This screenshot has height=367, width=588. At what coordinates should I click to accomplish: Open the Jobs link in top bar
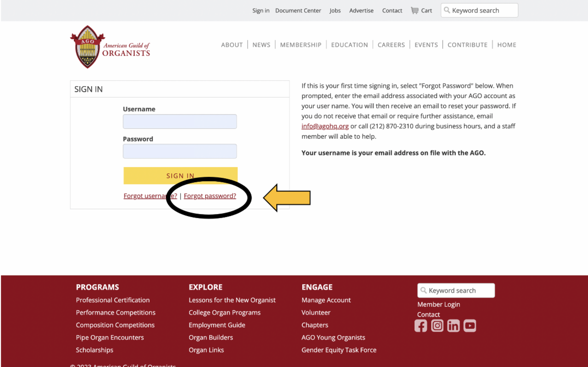pyautogui.click(x=335, y=11)
